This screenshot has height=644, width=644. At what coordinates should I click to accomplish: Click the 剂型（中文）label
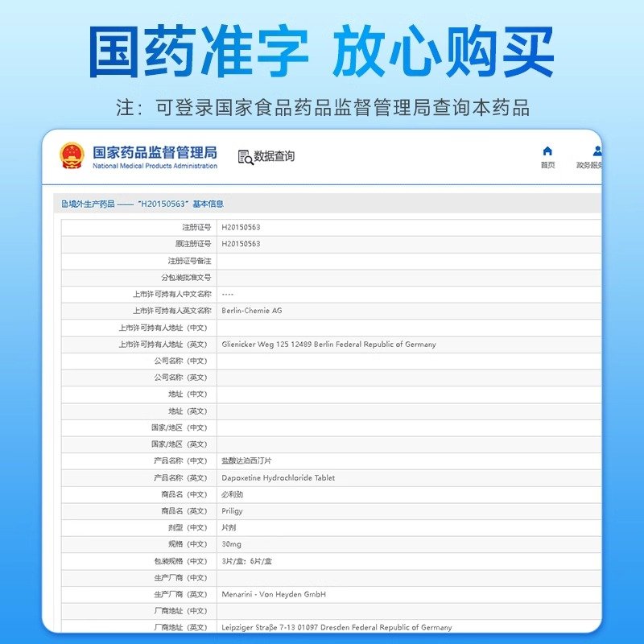click(x=188, y=527)
